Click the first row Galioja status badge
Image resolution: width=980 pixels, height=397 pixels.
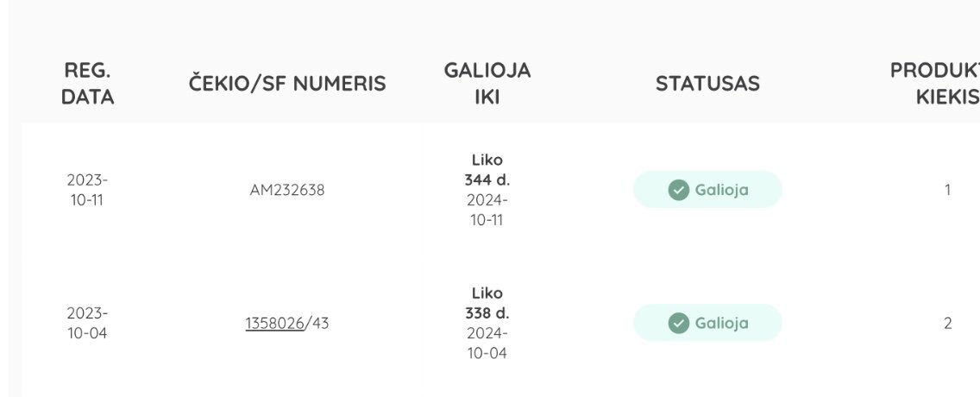tap(707, 189)
